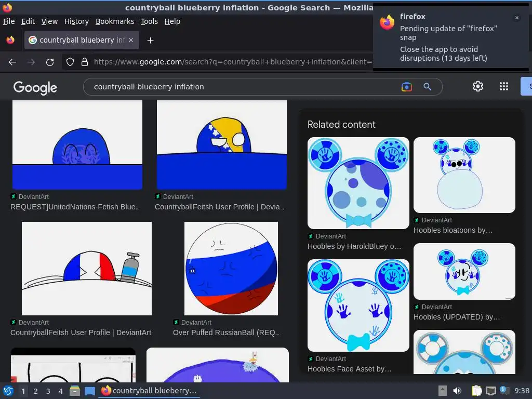The width and height of the screenshot is (532, 399).
Task: Close the countryball blueberry tab
Action: tap(131, 40)
